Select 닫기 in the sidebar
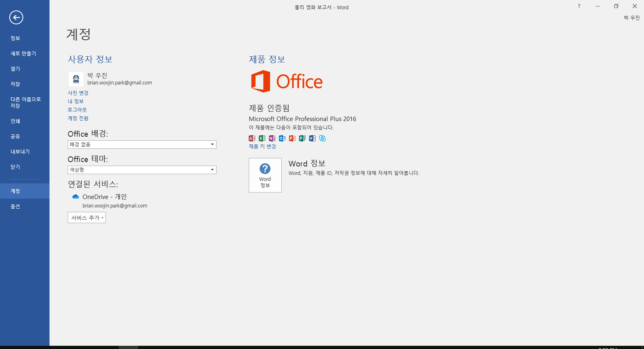644x349 pixels. [x=25, y=167]
